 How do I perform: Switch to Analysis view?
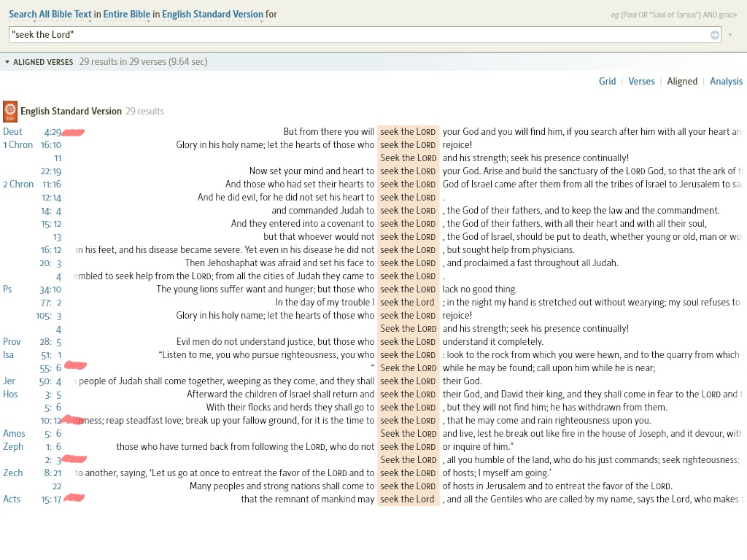[x=726, y=82]
